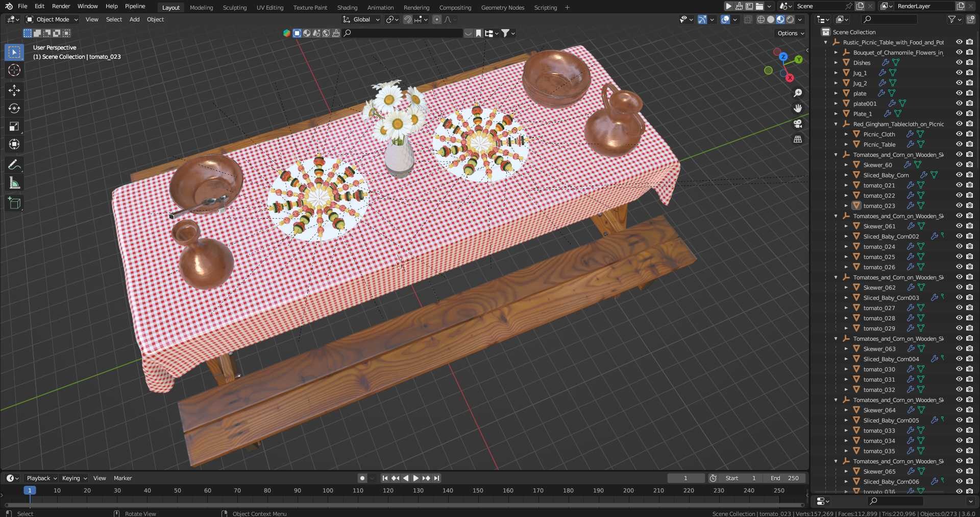Viewport: 980px width, 517px height.
Task: Activate the Move tool
Action: 14,90
